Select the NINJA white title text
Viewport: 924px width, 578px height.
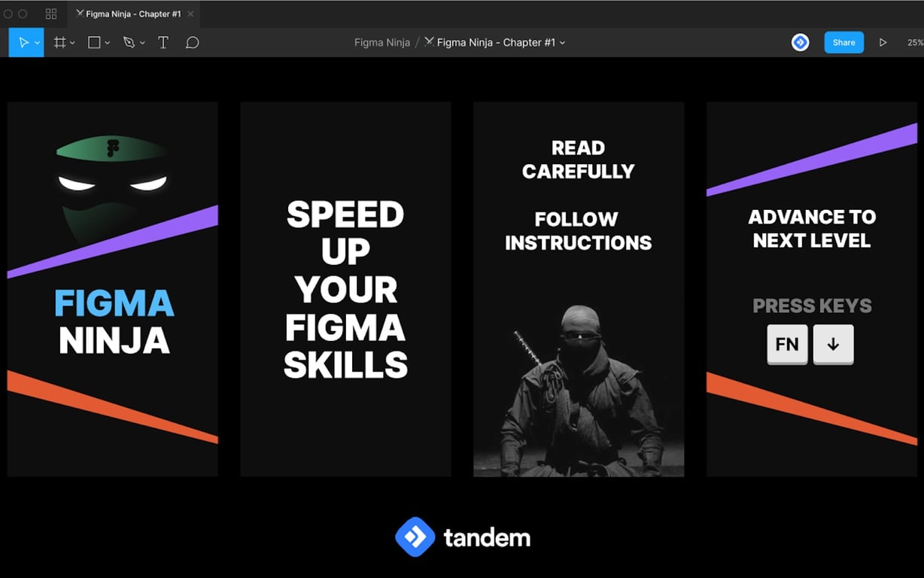point(114,341)
